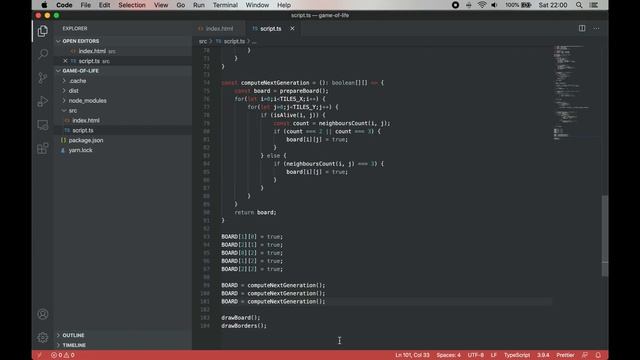Open the Terminal menu
The height and width of the screenshot is (360, 640).
225,5
